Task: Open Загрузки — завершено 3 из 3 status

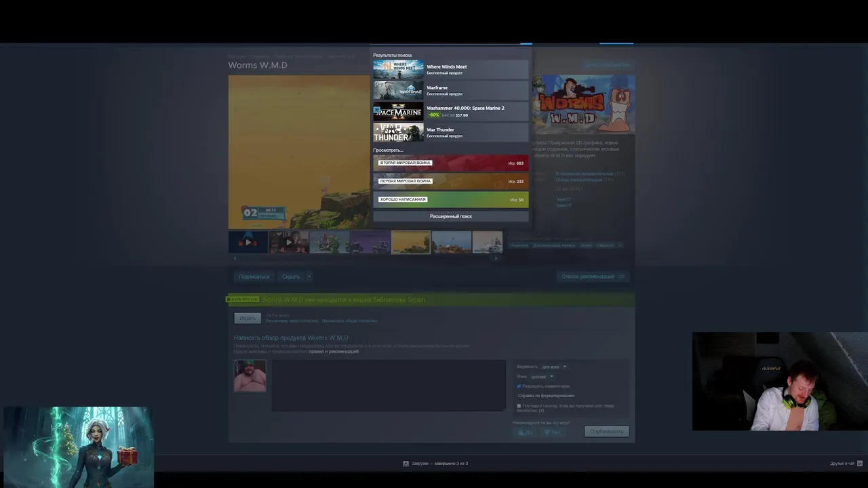Action: [439, 464]
